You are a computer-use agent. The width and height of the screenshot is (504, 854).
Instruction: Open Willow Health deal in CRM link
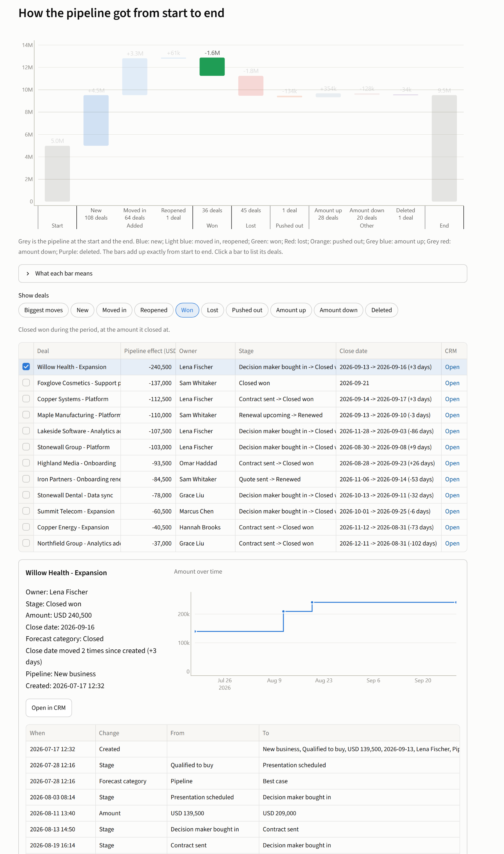(452, 367)
